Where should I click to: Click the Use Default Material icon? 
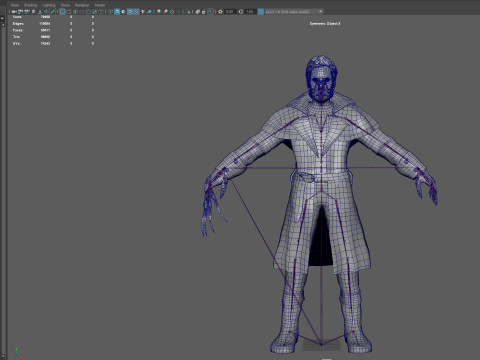[123, 12]
